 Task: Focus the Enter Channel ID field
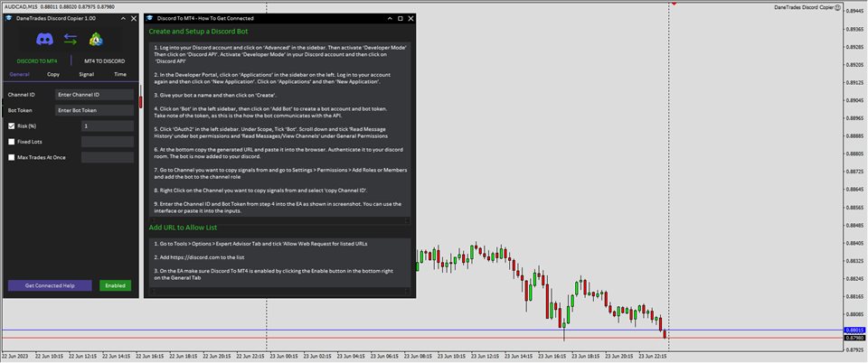[94, 95]
